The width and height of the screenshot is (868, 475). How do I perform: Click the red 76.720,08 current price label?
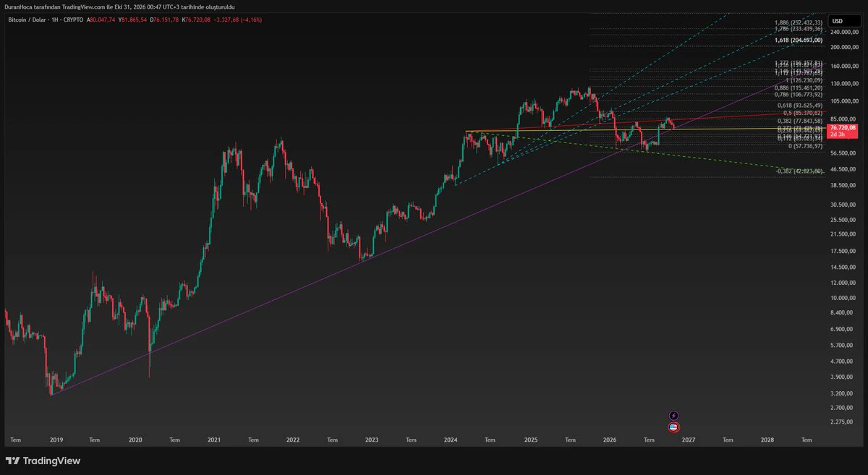click(843, 127)
